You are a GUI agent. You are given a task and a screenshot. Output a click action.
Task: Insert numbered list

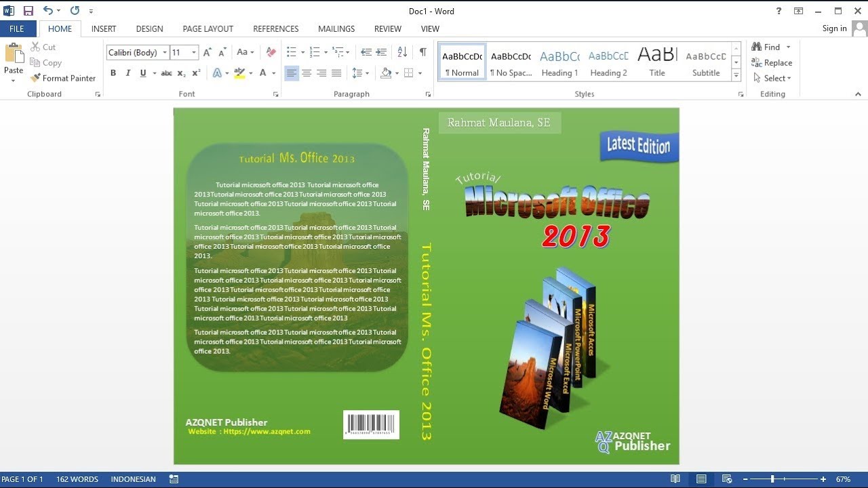click(x=315, y=52)
